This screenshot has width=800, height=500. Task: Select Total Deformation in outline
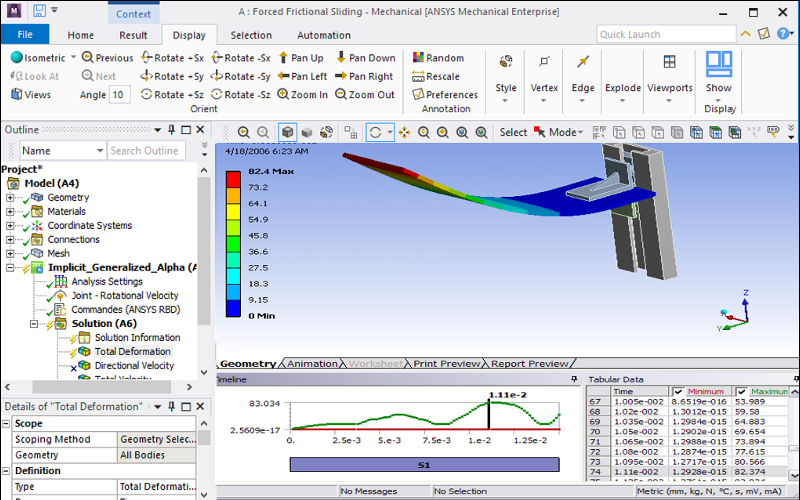(132, 352)
